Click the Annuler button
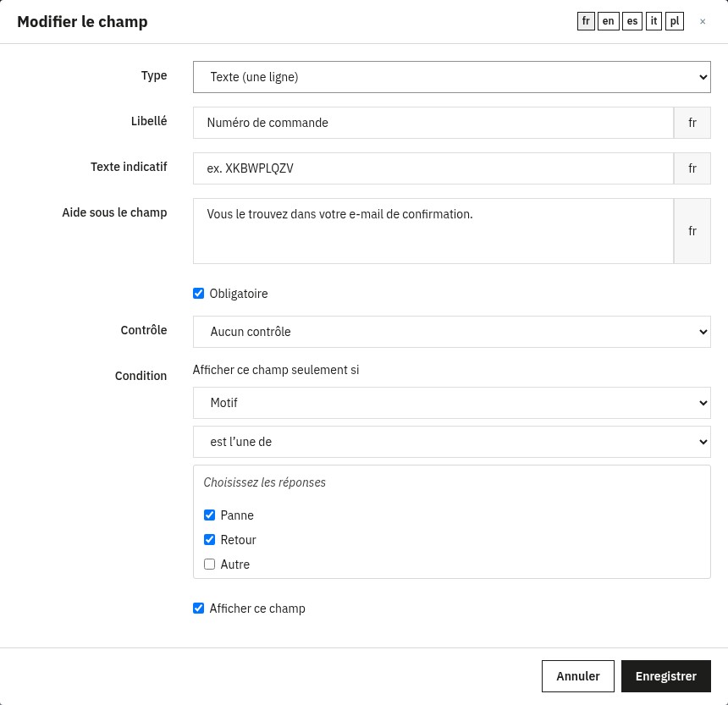Image resolution: width=728 pixels, height=705 pixels. (578, 676)
